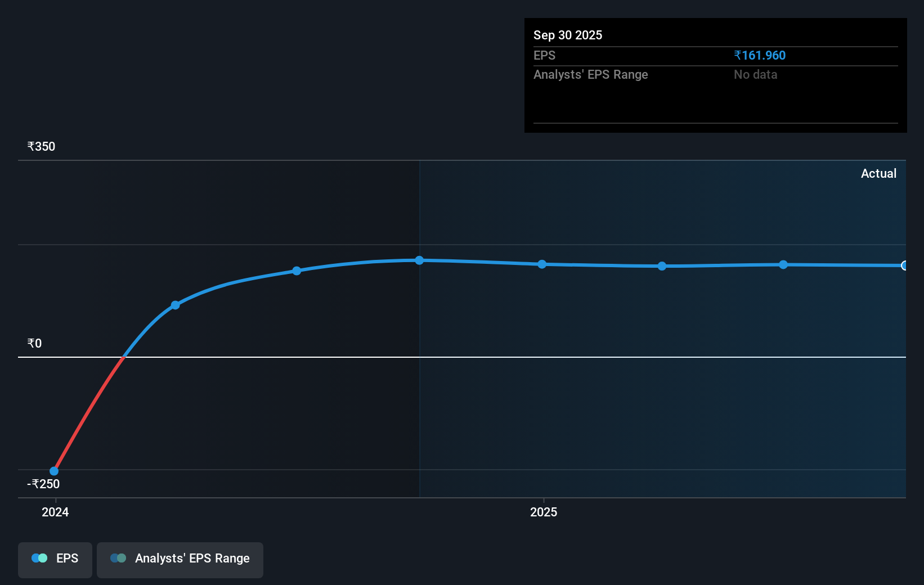Click the 2025 x-axis label
The image size is (924, 585).
[x=544, y=512]
